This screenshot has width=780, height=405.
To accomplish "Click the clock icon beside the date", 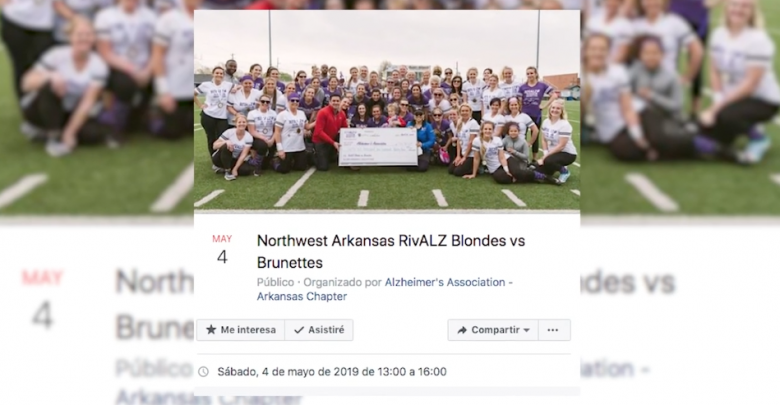I will [x=203, y=372].
